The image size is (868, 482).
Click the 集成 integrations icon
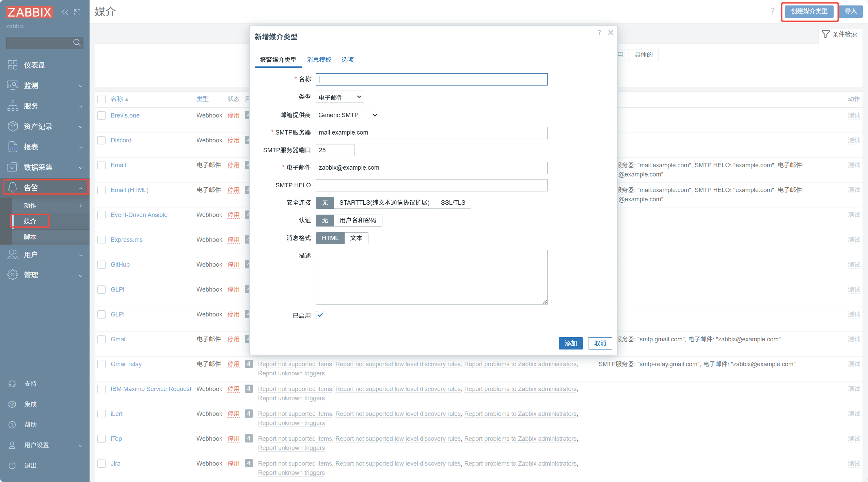point(12,404)
